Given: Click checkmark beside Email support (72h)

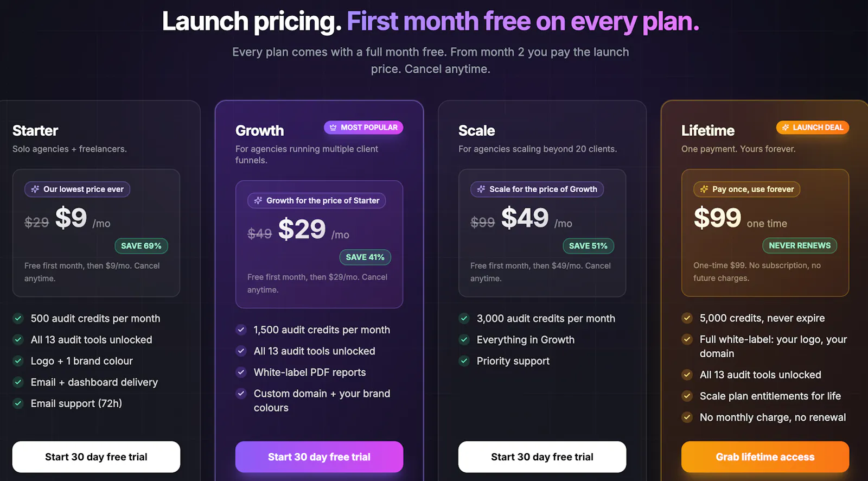Looking at the screenshot, I should click(18, 403).
